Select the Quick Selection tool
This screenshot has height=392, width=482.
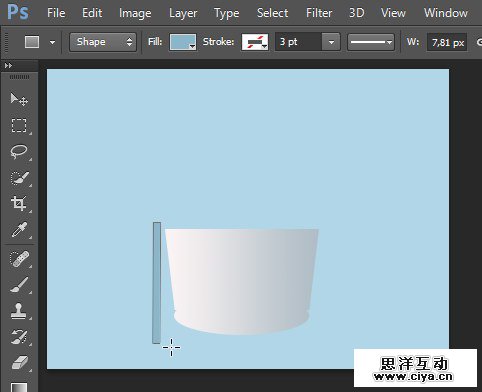[x=19, y=178]
